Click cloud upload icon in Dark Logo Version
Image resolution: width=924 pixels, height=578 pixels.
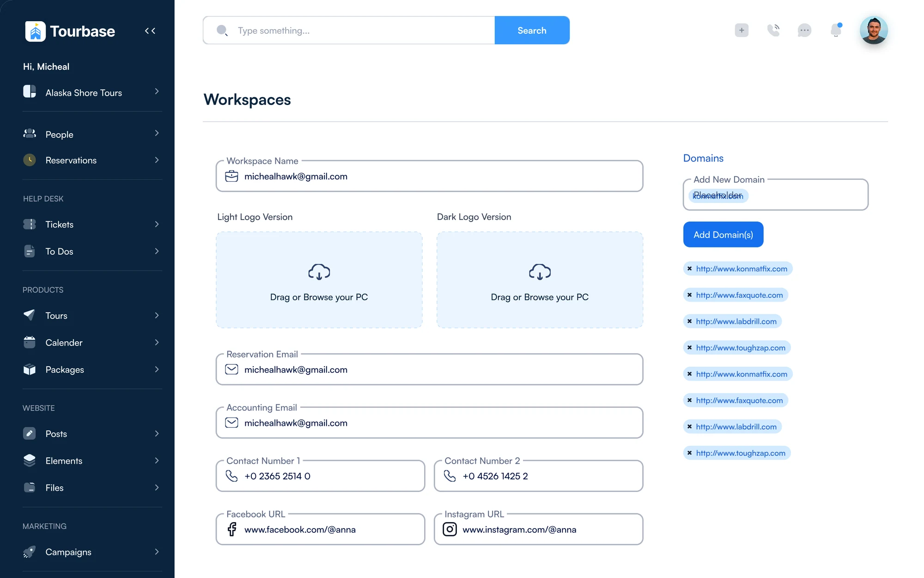(x=540, y=272)
